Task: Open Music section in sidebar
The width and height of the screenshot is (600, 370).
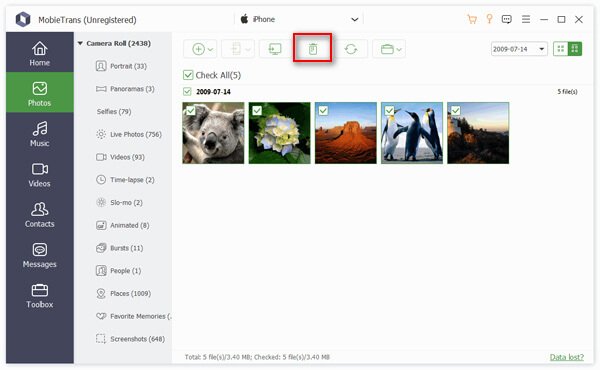Action: click(39, 134)
